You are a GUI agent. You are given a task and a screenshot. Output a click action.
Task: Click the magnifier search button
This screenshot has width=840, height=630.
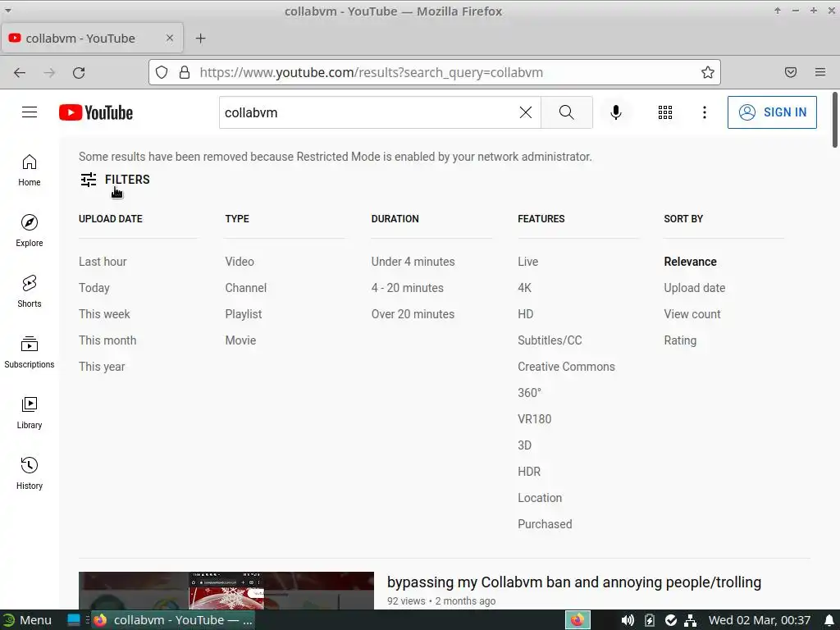tap(566, 112)
